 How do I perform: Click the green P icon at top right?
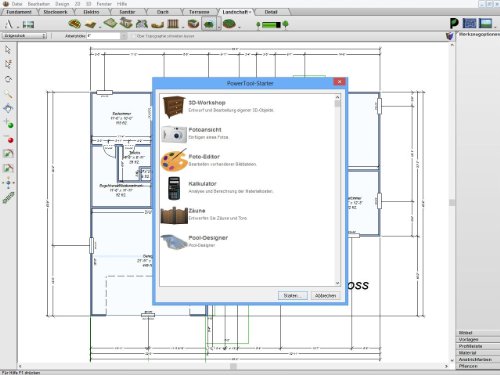[x=454, y=23]
